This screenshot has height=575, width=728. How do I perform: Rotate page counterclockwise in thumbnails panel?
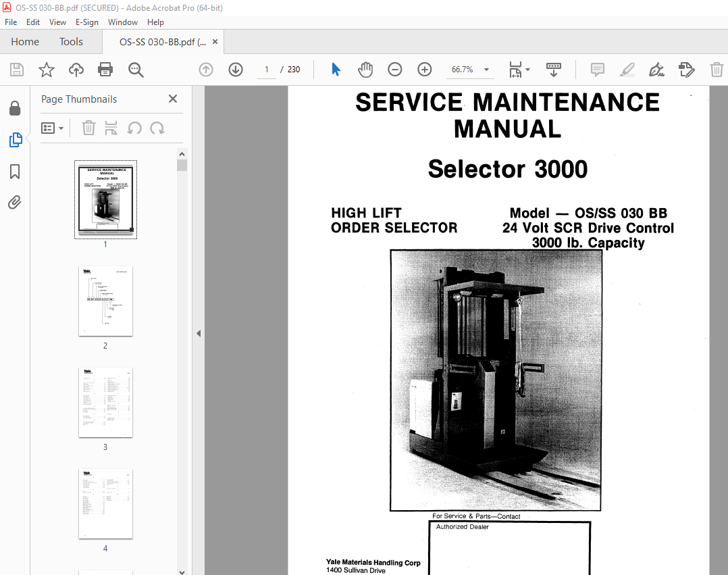pos(134,128)
